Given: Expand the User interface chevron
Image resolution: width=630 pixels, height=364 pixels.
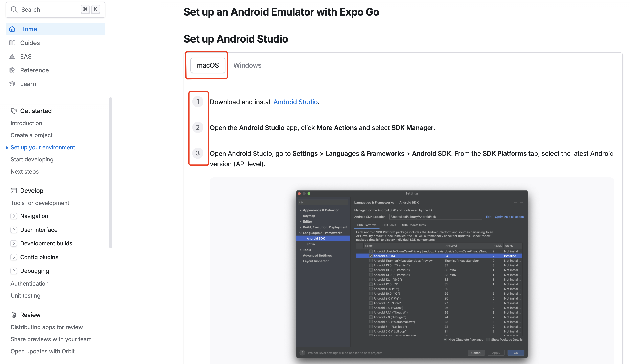Looking at the screenshot, I should 14,230.
